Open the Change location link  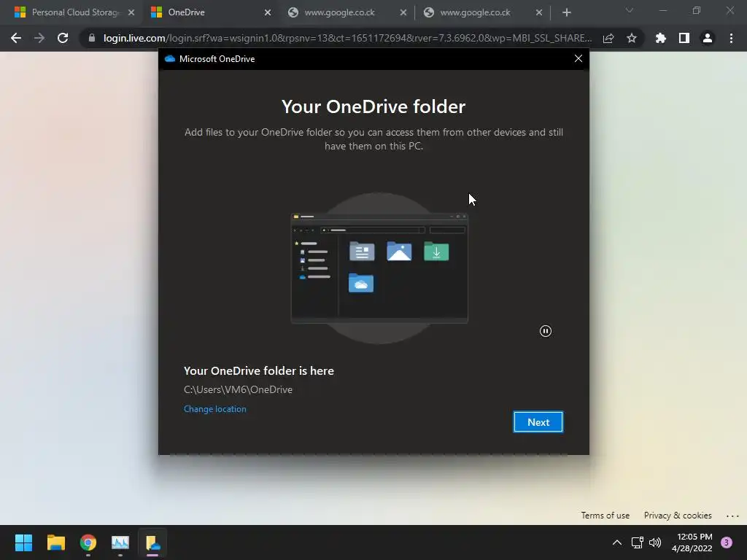click(x=215, y=409)
